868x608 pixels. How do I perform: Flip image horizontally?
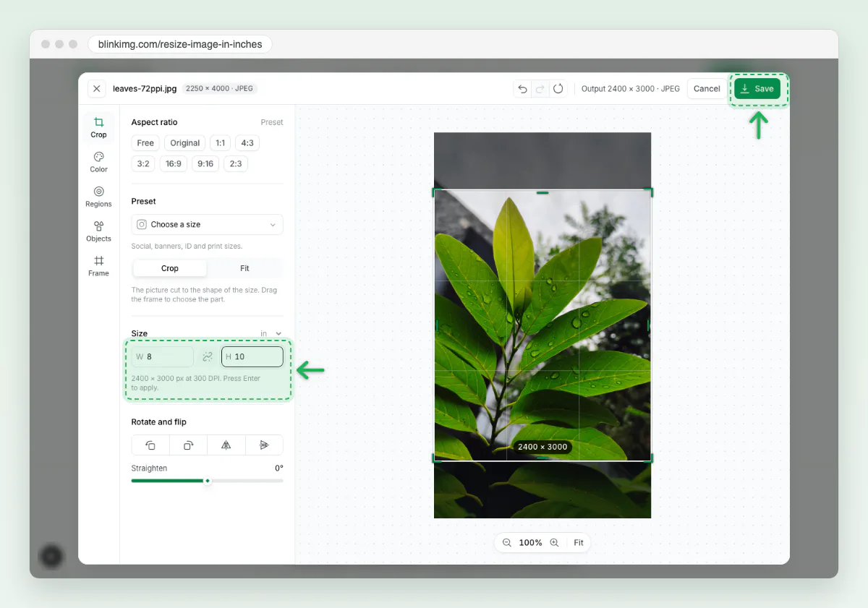(x=226, y=445)
